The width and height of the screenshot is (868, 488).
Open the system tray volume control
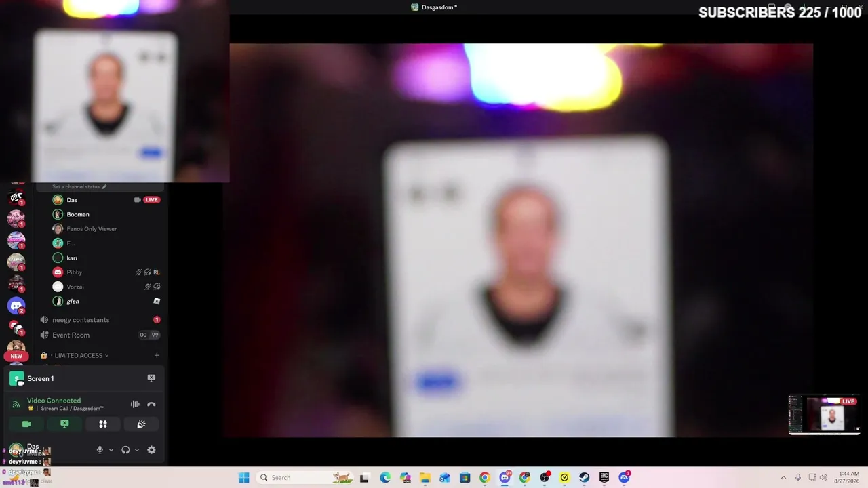coord(824,478)
